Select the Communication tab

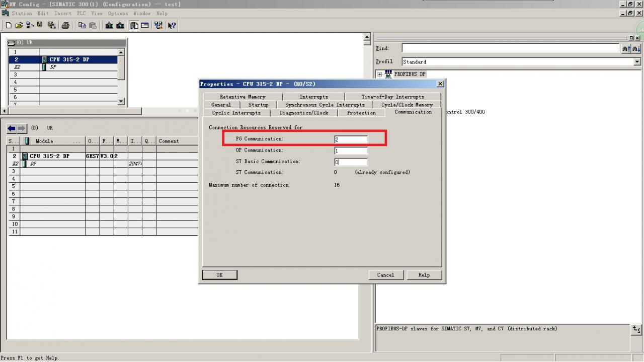[x=413, y=112]
